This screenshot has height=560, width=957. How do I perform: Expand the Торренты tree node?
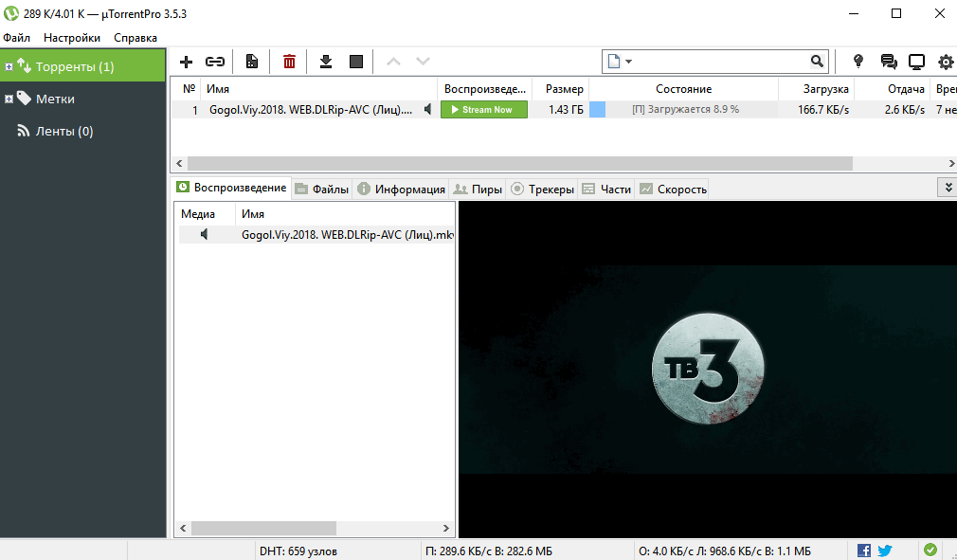[9, 66]
